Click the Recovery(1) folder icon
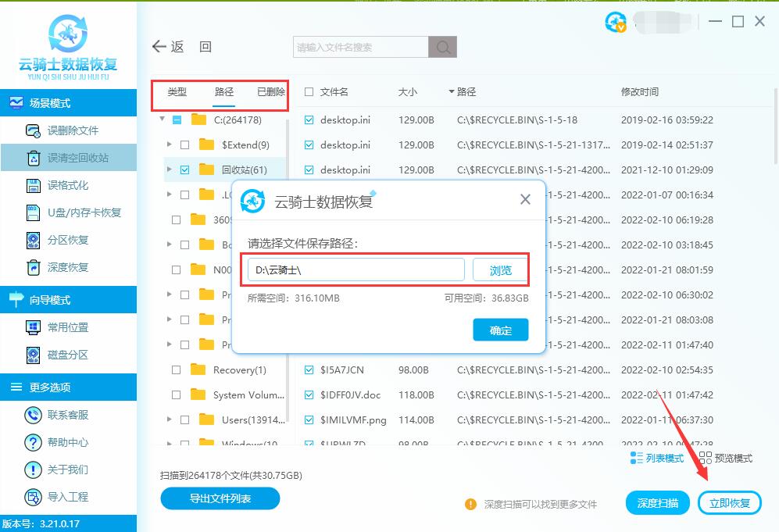 click(x=198, y=370)
